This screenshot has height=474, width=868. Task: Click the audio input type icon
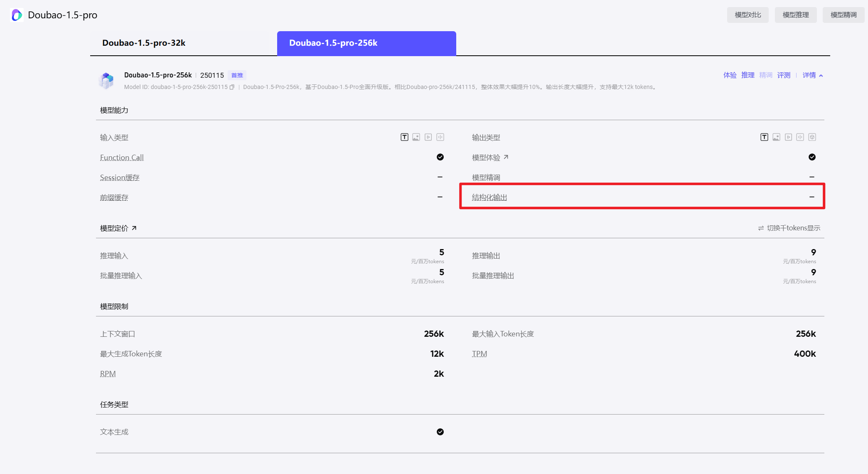click(440, 137)
